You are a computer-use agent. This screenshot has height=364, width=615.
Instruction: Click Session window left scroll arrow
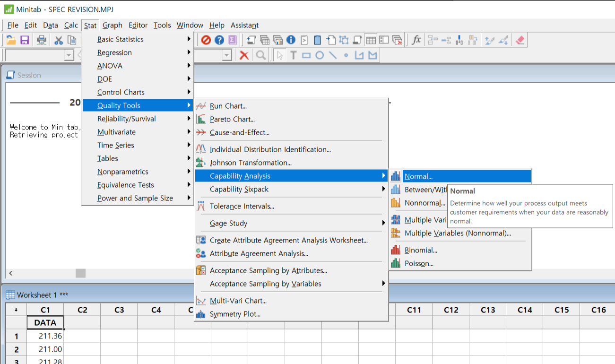click(11, 273)
